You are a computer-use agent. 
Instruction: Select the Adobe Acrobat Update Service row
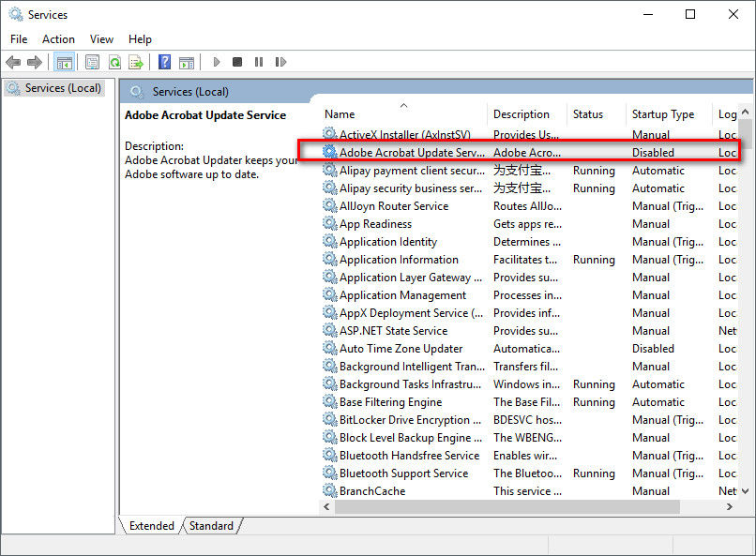(x=412, y=152)
